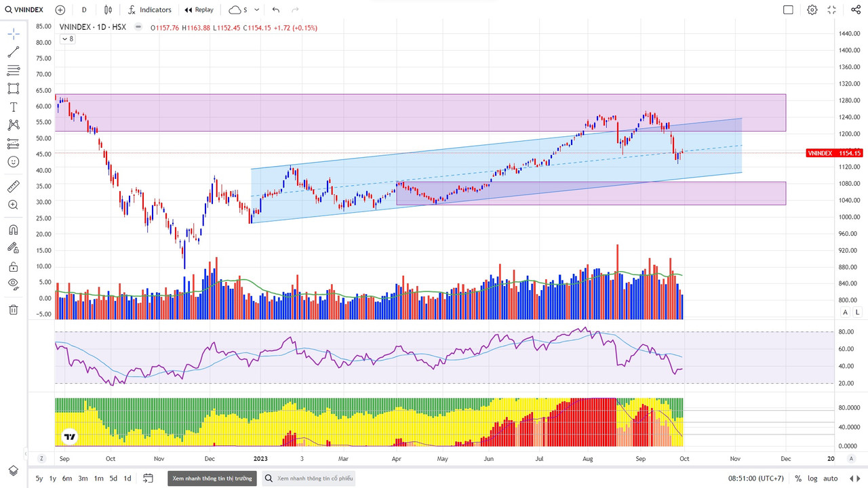Screen dimensions: 868x488
Task: Toggle magnet mode for drawings
Action: (14, 230)
